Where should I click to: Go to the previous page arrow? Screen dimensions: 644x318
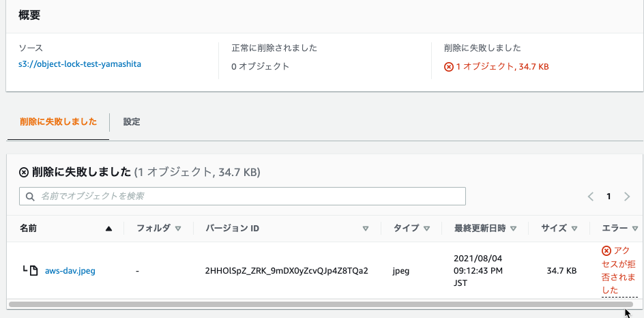coord(591,197)
